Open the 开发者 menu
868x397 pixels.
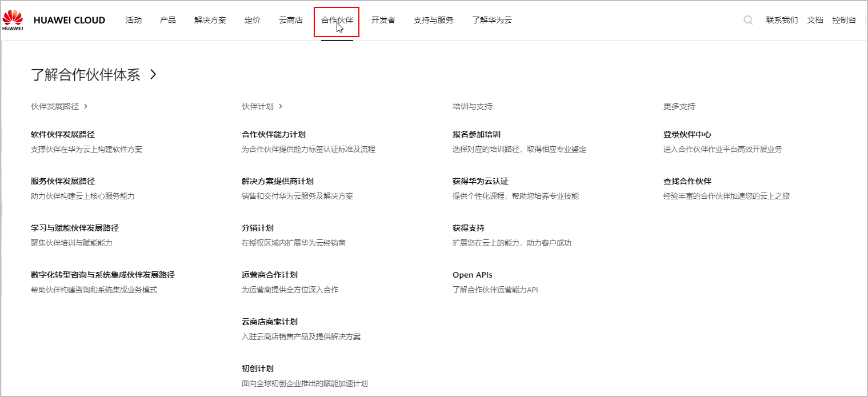click(x=383, y=20)
